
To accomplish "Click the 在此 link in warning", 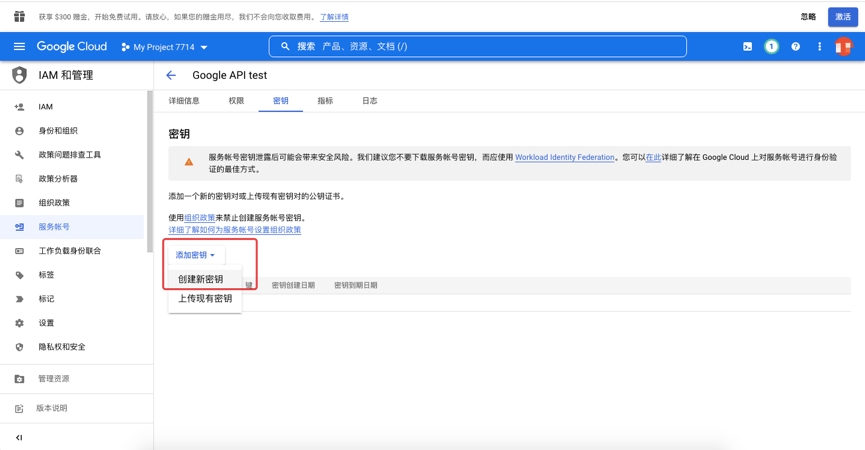I will coord(653,157).
